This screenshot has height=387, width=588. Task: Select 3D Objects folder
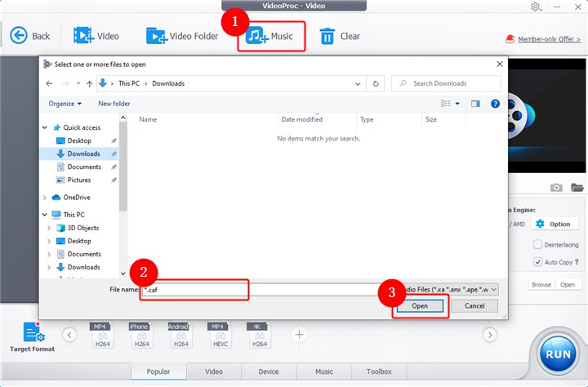82,228
